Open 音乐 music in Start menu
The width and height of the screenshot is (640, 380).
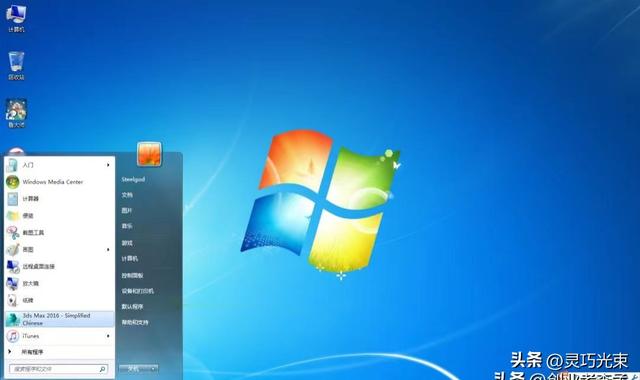coord(127,226)
